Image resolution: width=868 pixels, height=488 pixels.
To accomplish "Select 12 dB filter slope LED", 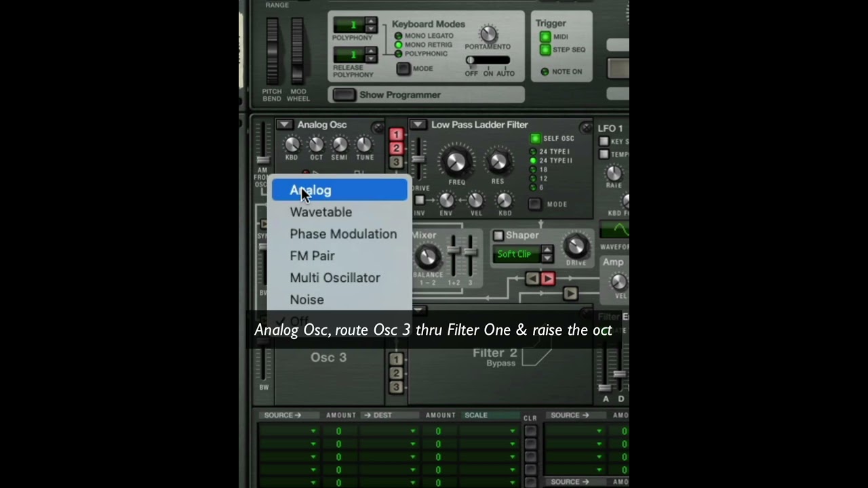I will coord(533,178).
